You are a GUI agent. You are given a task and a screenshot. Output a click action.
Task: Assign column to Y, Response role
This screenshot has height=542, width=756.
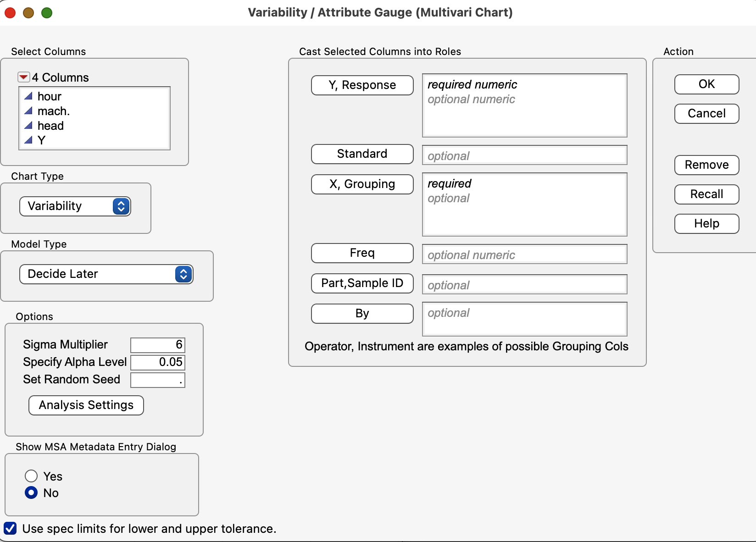pos(362,85)
